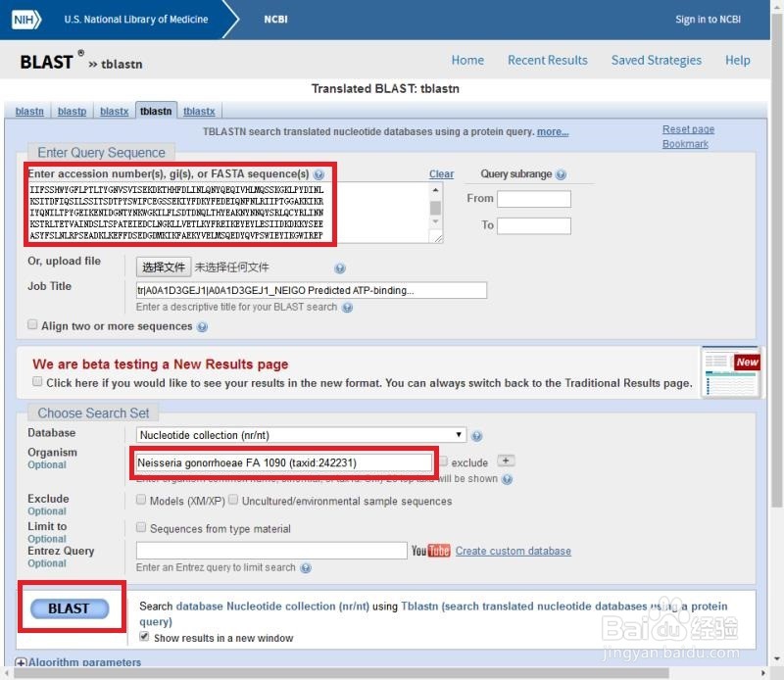784x680 pixels.
Task: Open the 'more...' TBLASTN description link
Action: pos(553,132)
